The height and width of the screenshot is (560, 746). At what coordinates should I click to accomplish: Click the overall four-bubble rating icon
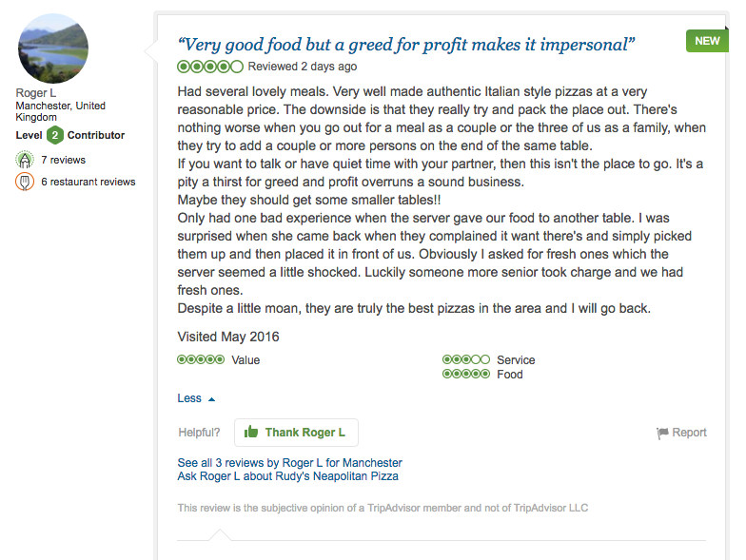[210, 67]
